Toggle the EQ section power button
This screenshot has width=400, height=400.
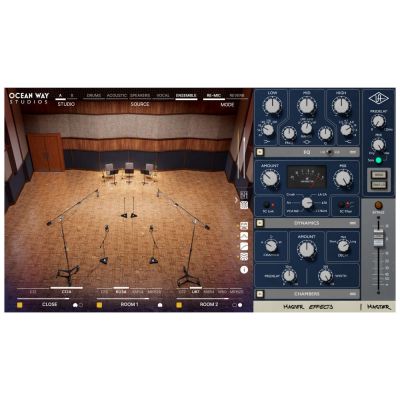(x=260, y=152)
